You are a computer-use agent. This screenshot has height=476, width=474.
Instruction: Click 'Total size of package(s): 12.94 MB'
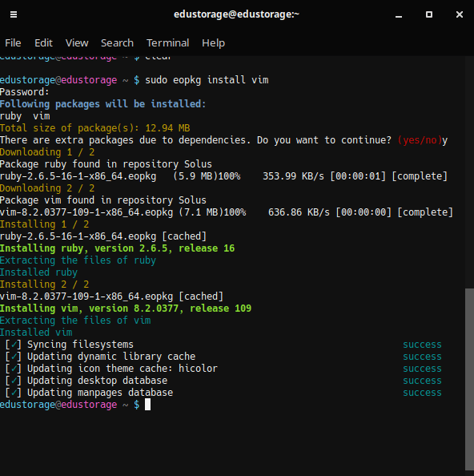95,128
